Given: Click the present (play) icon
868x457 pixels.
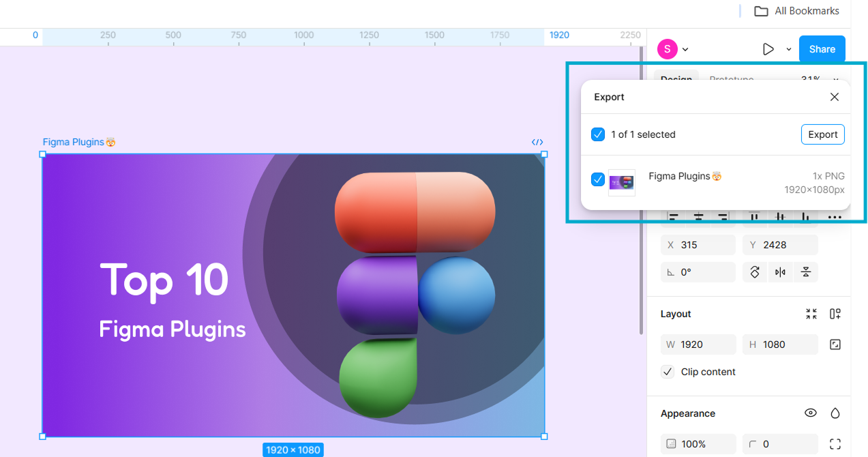Looking at the screenshot, I should [x=768, y=49].
